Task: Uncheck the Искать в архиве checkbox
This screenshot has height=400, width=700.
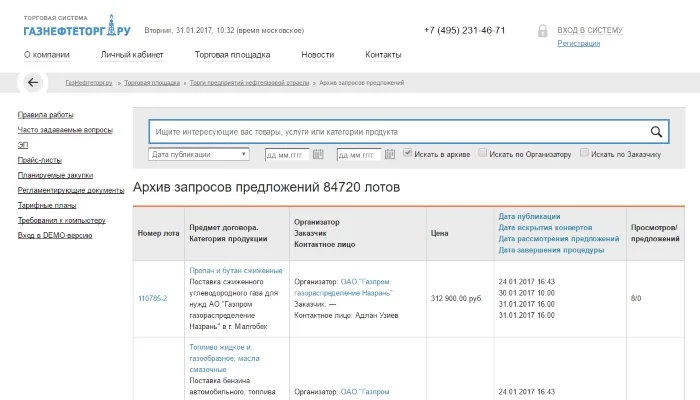Action: click(x=407, y=153)
